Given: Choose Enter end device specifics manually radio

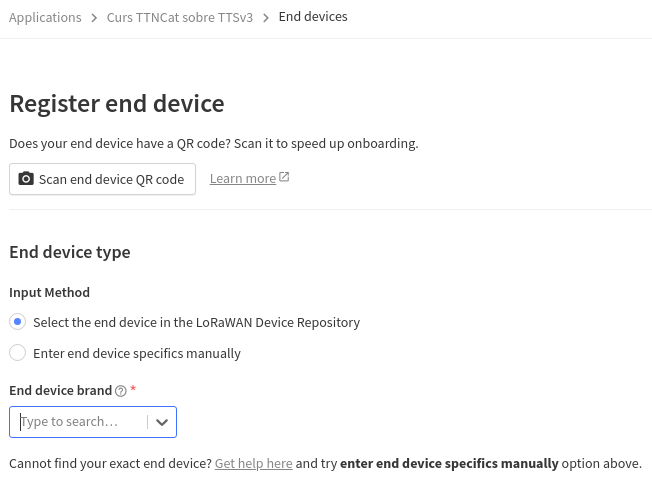Looking at the screenshot, I should coord(17,353).
